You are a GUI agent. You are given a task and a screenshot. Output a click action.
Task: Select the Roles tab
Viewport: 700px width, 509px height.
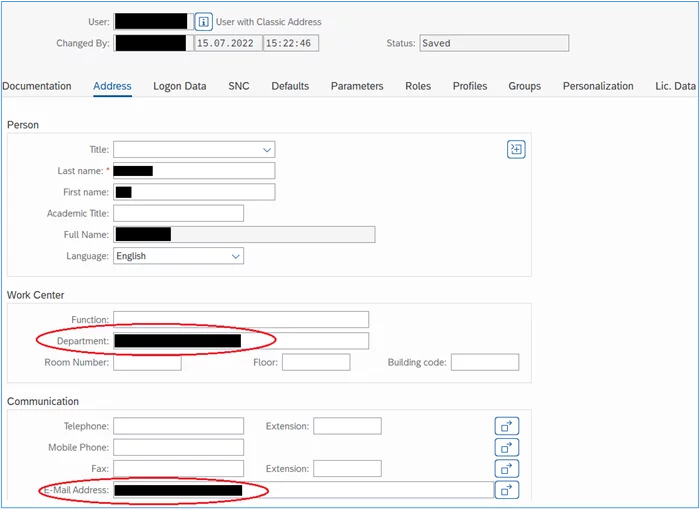tap(418, 86)
